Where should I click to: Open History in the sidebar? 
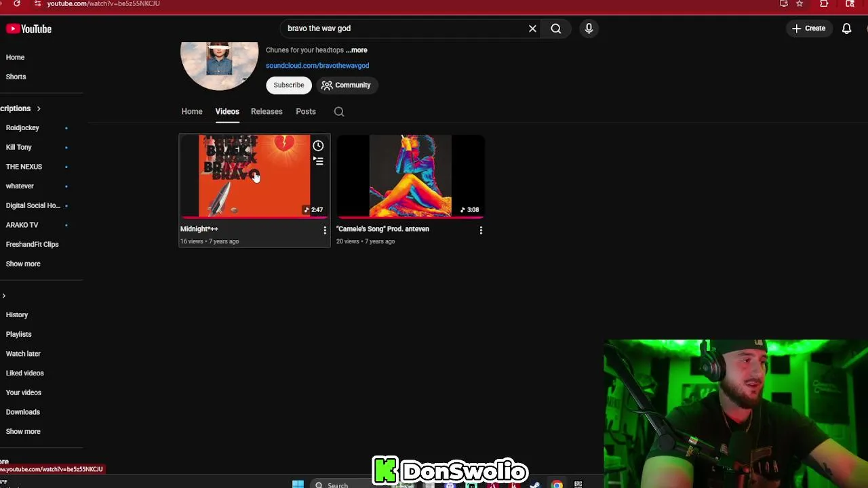[17, 314]
